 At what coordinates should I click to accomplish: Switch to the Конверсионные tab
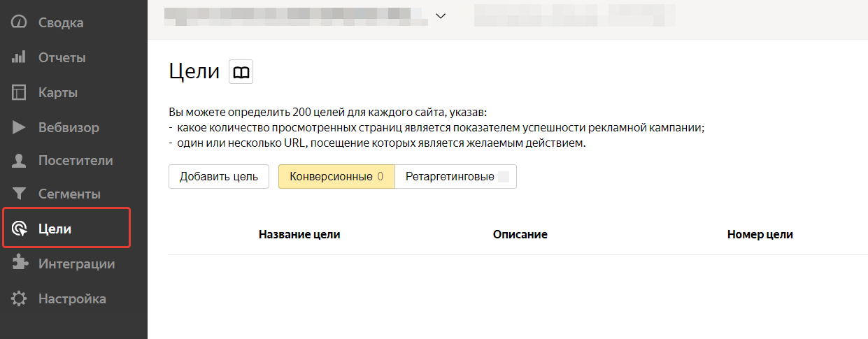click(x=336, y=177)
